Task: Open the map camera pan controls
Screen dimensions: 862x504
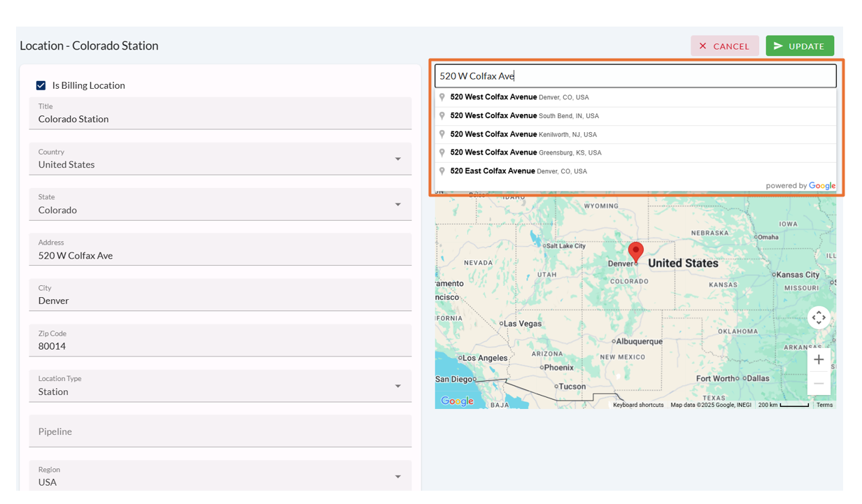Action: tap(819, 317)
